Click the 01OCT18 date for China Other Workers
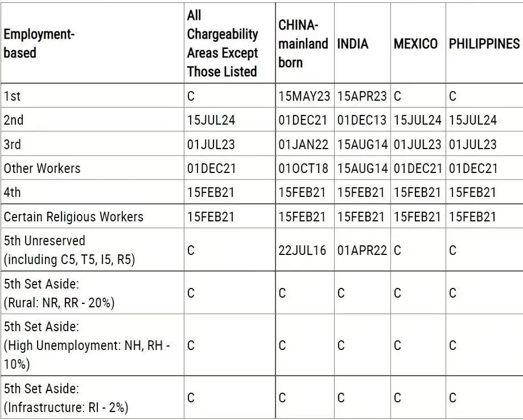The height and width of the screenshot is (420, 523). tap(303, 168)
